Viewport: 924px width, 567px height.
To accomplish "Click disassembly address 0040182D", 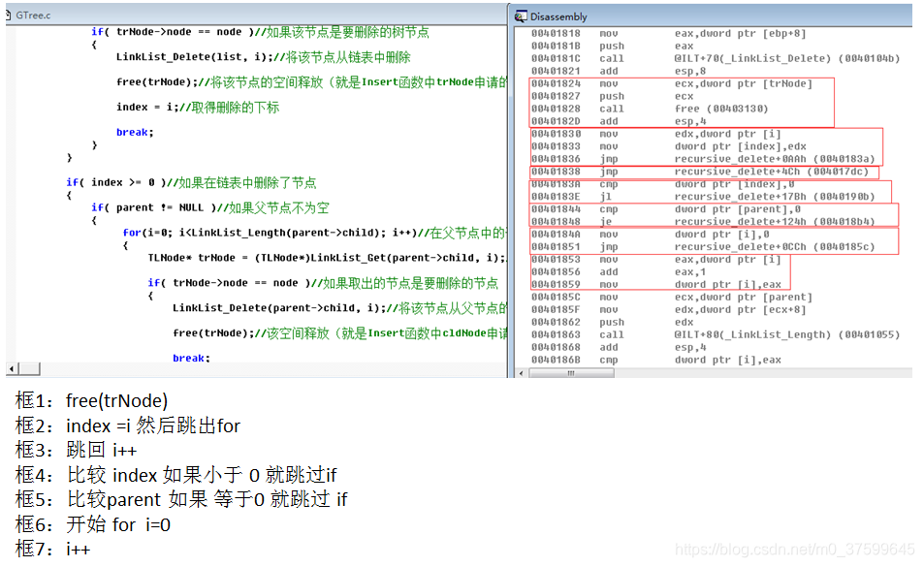I will [556, 121].
